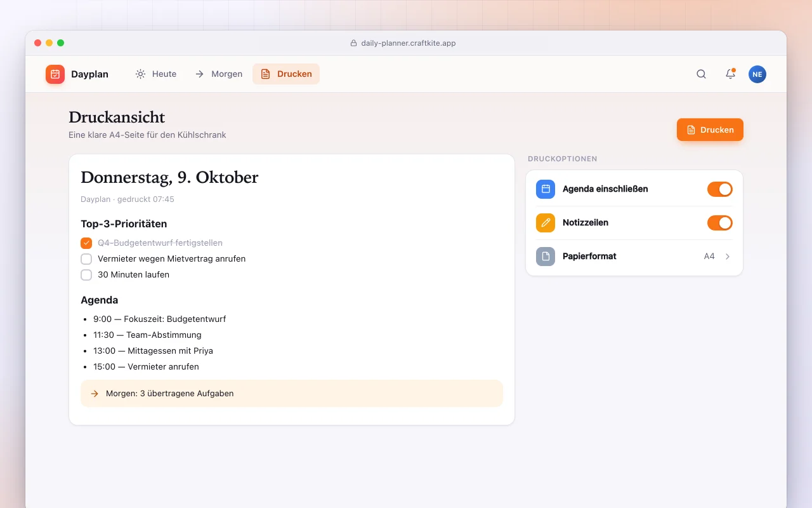Click the Donnerstag, 9. Oktober heading
The height and width of the screenshot is (508, 812).
tap(169, 177)
